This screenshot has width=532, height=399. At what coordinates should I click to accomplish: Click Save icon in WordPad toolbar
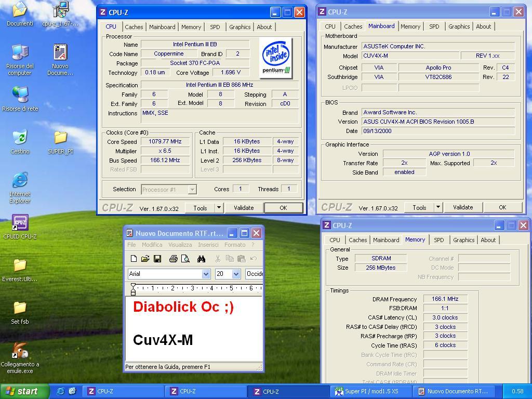(x=157, y=259)
